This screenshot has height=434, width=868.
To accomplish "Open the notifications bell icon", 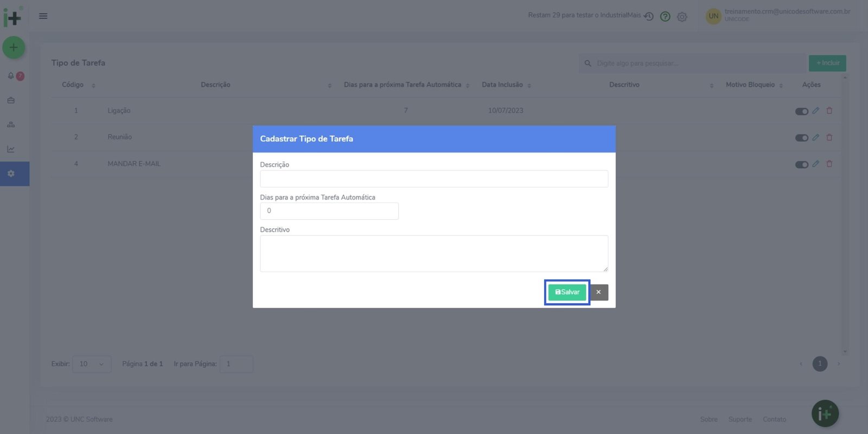I will click(11, 76).
